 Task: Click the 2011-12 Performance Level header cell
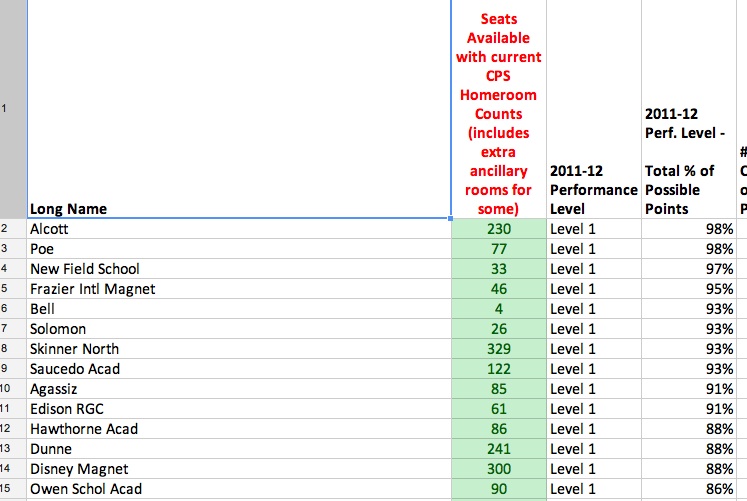click(x=593, y=110)
